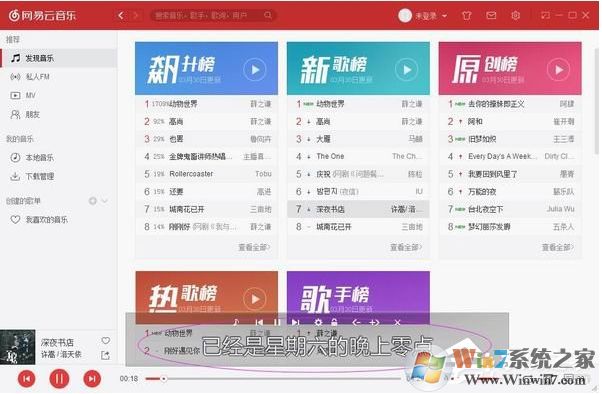Switch to mini mode with the header icon
Screen dimensions: 602x394
545,15
